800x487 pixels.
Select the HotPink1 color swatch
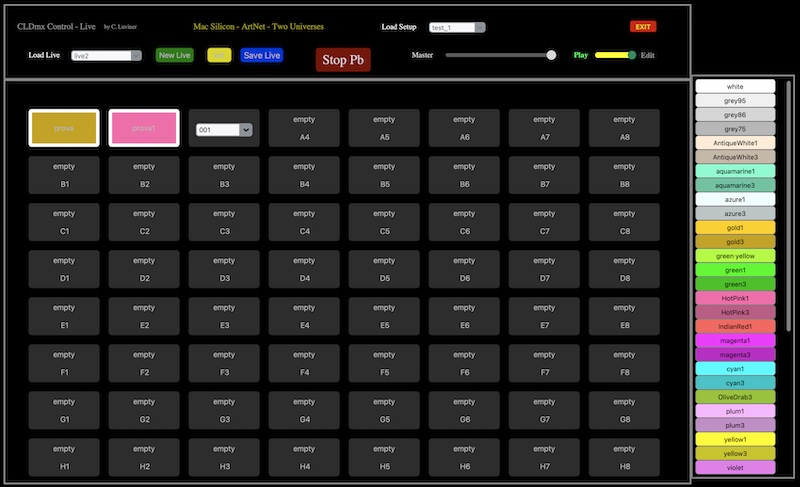735,298
